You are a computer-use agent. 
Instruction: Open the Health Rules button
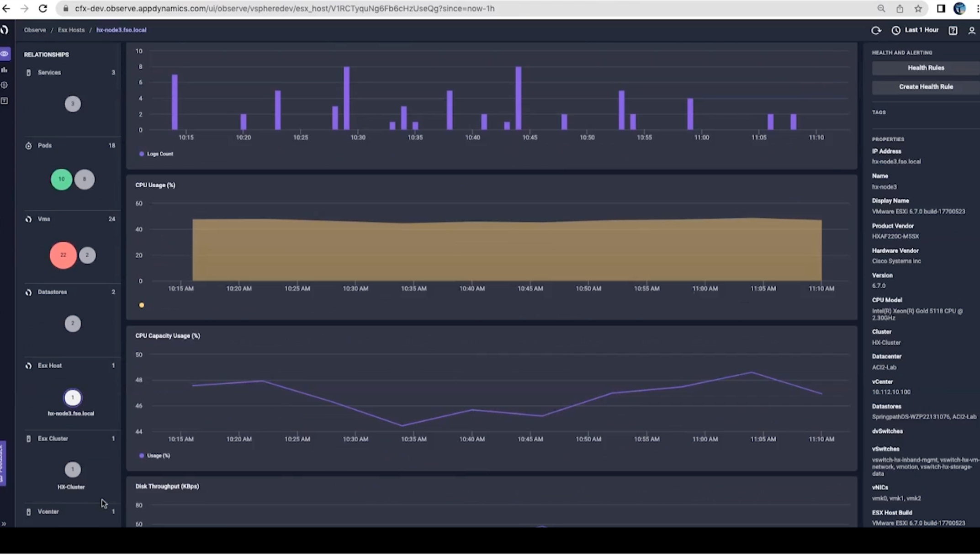[x=926, y=68]
